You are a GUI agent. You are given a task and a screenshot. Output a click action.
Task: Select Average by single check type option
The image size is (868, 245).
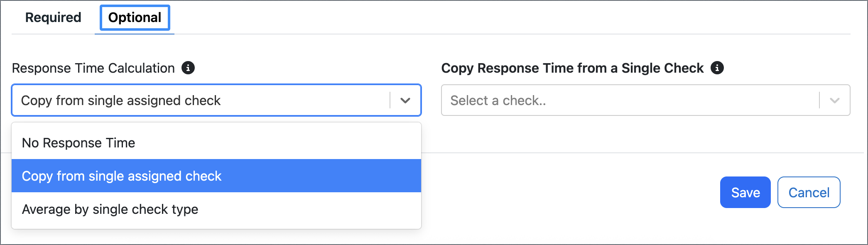216,209
